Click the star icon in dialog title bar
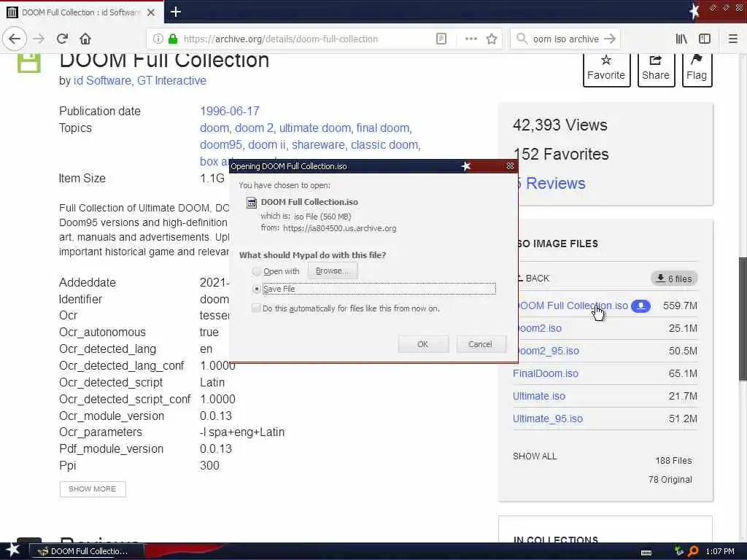 pos(466,166)
